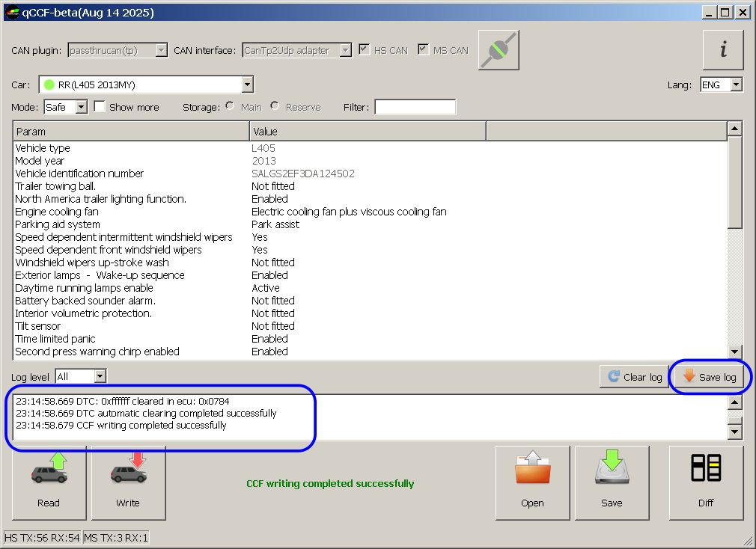Close the qCCF-beta window
The height and width of the screenshot is (549, 756).
[x=743, y=13]
